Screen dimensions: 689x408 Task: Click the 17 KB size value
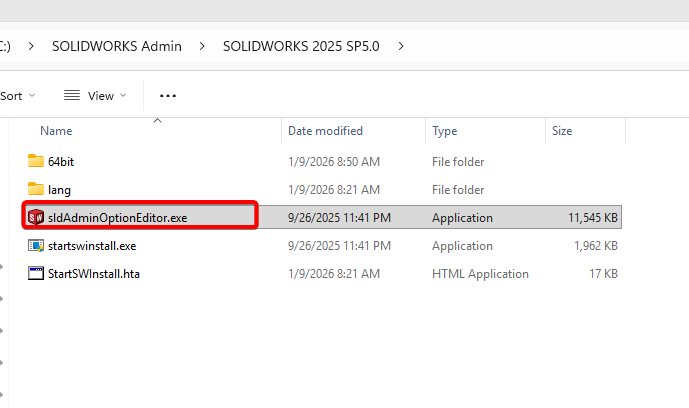pyautogui.click(x=603, y=274)
